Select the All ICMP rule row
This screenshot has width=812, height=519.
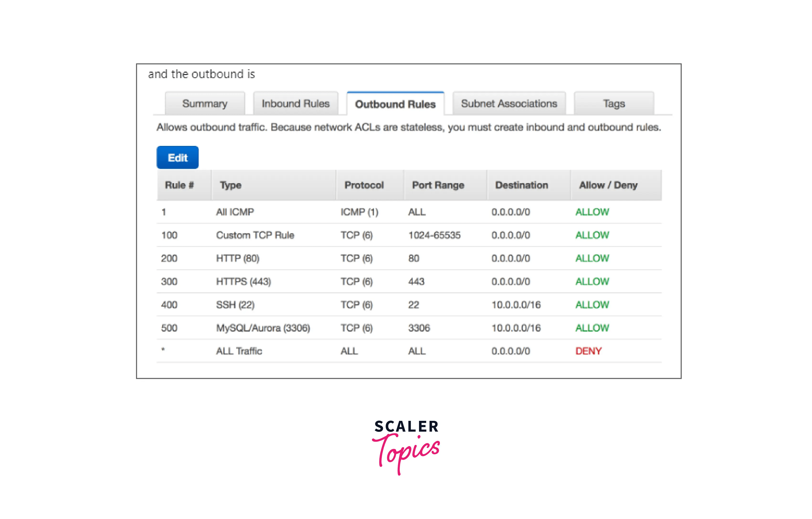[x=235, y=212]
